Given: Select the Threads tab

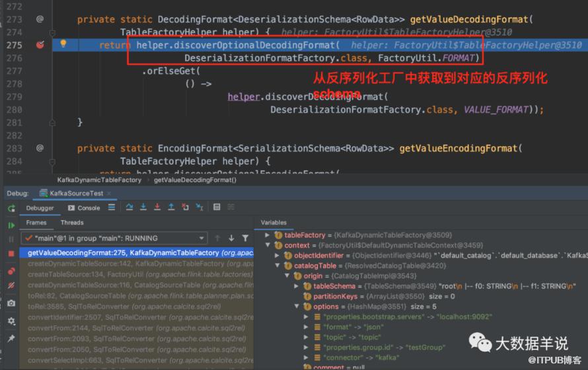Looking at the screenshot, I should click(72, 223).
